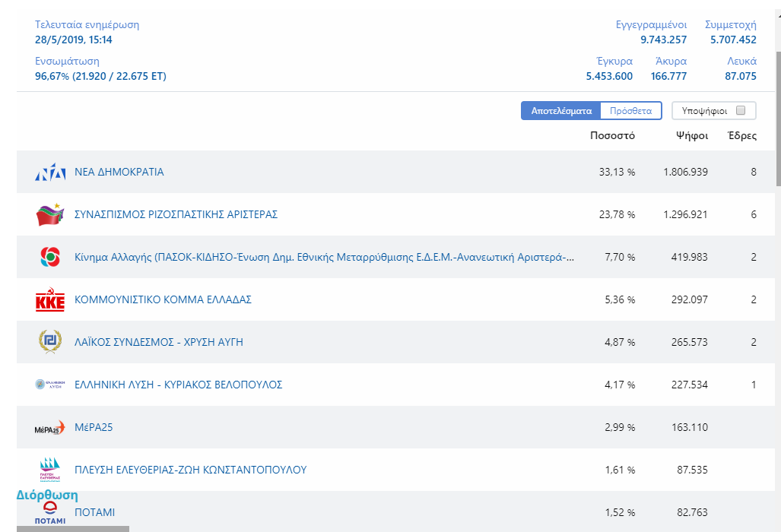This screenshot has width=781, height=532.
Task: Click the Potami party logo
Action: (49, 513)
